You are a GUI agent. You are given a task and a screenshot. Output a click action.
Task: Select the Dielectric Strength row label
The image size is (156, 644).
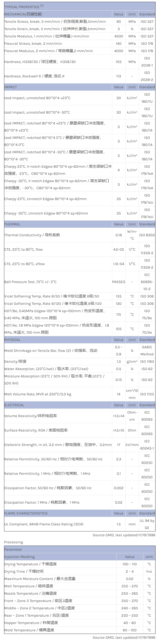click(x=58, y=445)
